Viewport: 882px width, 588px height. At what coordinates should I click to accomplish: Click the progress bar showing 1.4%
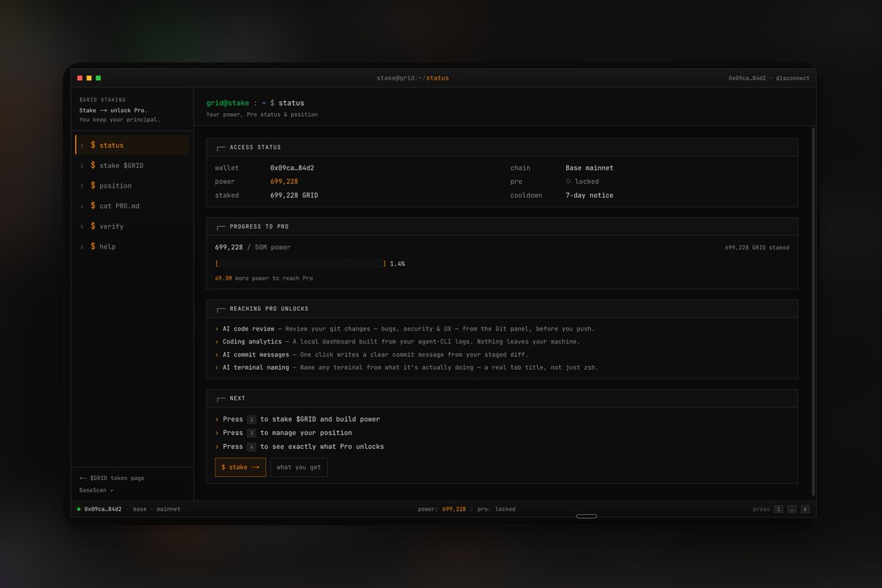(x=301, y=263)
